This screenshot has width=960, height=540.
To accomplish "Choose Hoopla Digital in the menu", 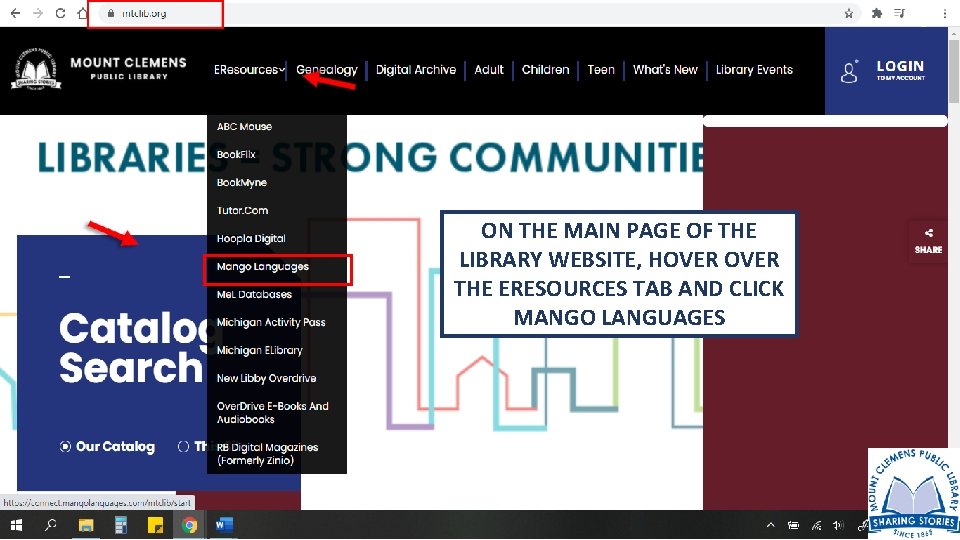I will click(x=251, y=238).
